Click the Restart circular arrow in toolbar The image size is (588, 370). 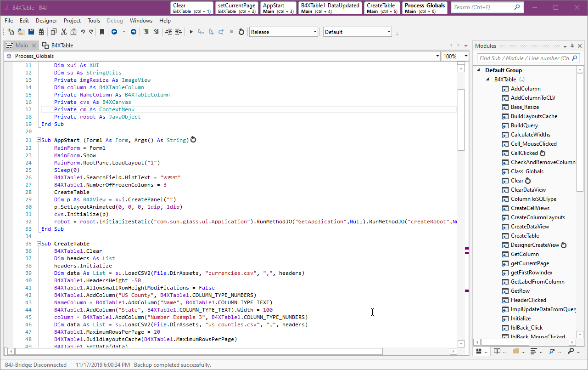tap(241, 32)
